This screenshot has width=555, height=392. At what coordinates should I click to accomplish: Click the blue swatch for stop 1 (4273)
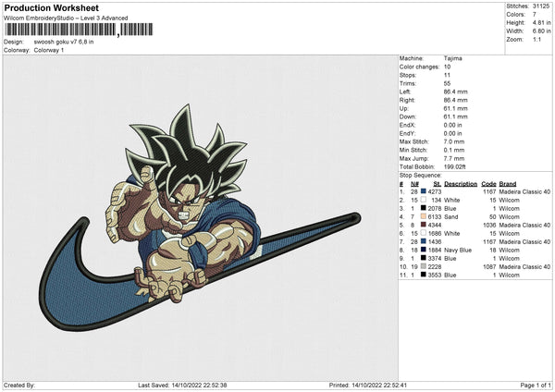click(x=424, y=191)
